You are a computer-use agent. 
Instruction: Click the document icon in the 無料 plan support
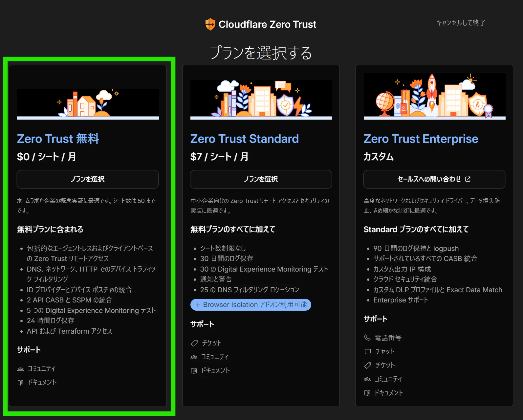click(20, 383)
